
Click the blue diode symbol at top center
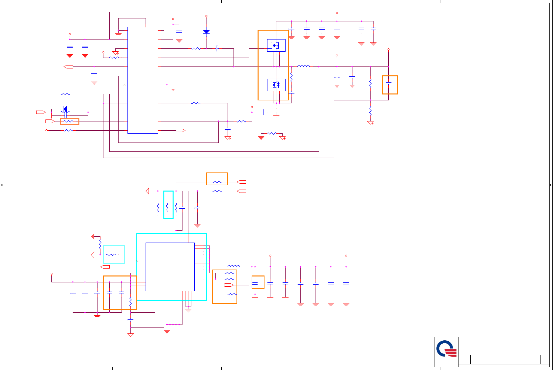207,32
